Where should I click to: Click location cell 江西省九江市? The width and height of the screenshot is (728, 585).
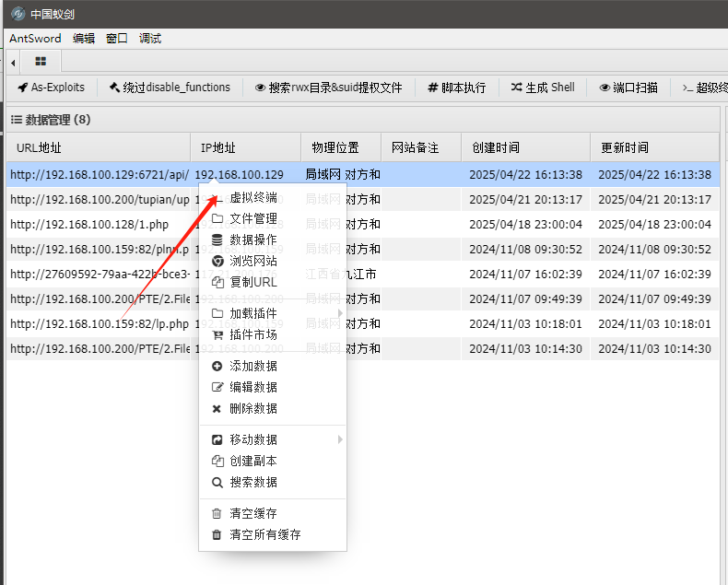pos(341,274)
